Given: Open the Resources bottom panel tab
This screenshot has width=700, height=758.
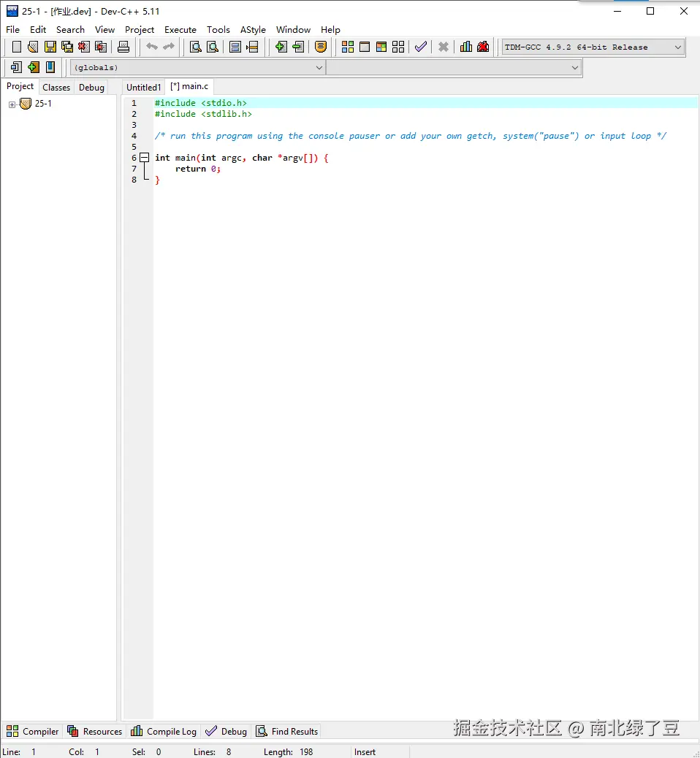Looking at the screenshot, I should (94, 732).
